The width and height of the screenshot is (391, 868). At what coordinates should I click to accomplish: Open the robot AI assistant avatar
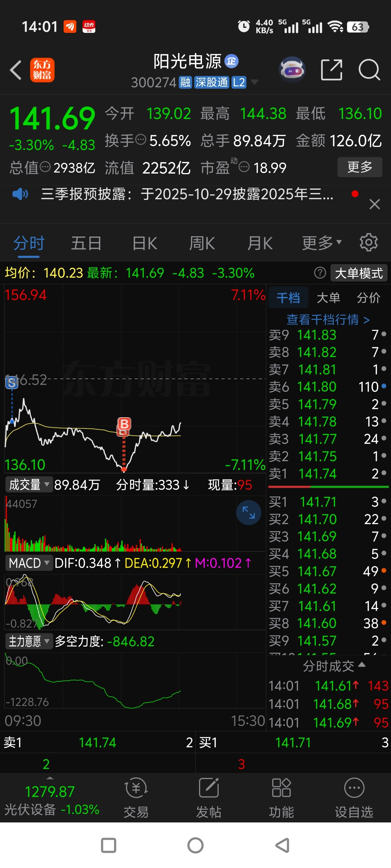[x=292, y=70]
